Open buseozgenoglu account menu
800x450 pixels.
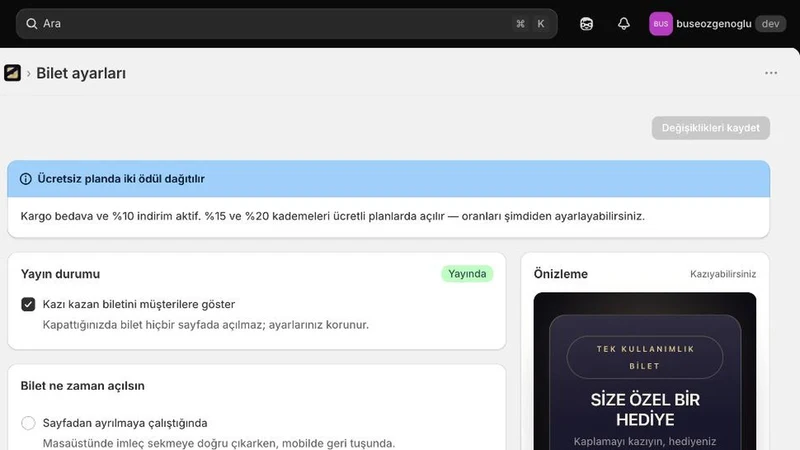[x=713, y=23]
